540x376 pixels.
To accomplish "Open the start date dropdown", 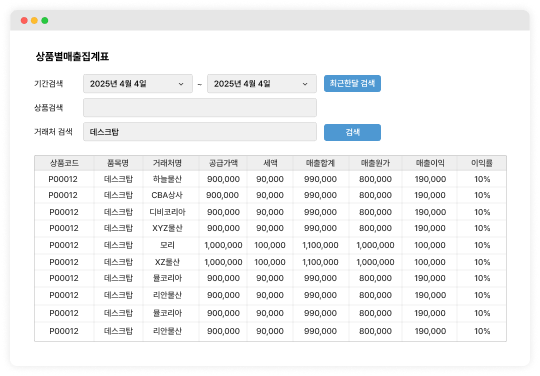I will pos(138,84).
